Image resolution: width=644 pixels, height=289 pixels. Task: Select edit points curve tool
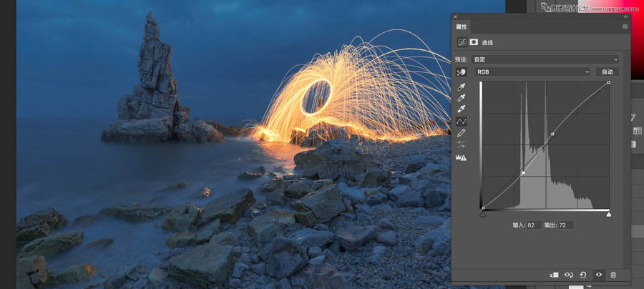[462, 121]
